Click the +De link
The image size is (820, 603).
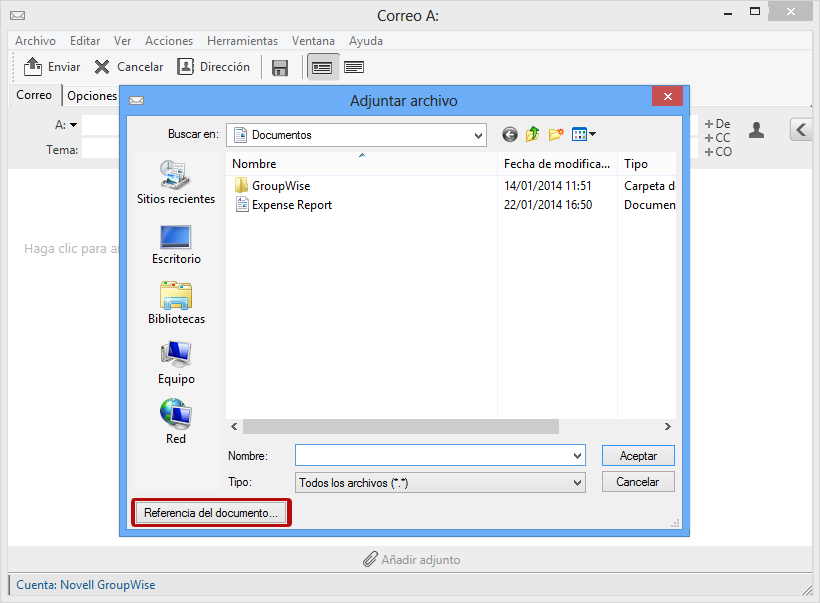point(717,124)
